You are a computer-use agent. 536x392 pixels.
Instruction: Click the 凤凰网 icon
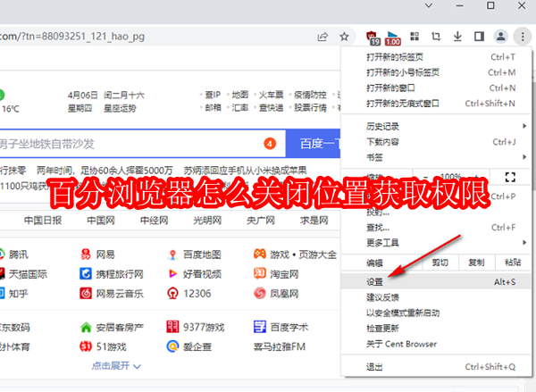[x=260, y=293]
